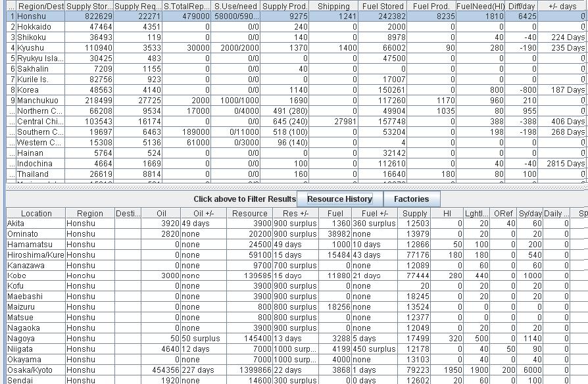
Task: Sort by +/- days column header
Action: point(562,6)
